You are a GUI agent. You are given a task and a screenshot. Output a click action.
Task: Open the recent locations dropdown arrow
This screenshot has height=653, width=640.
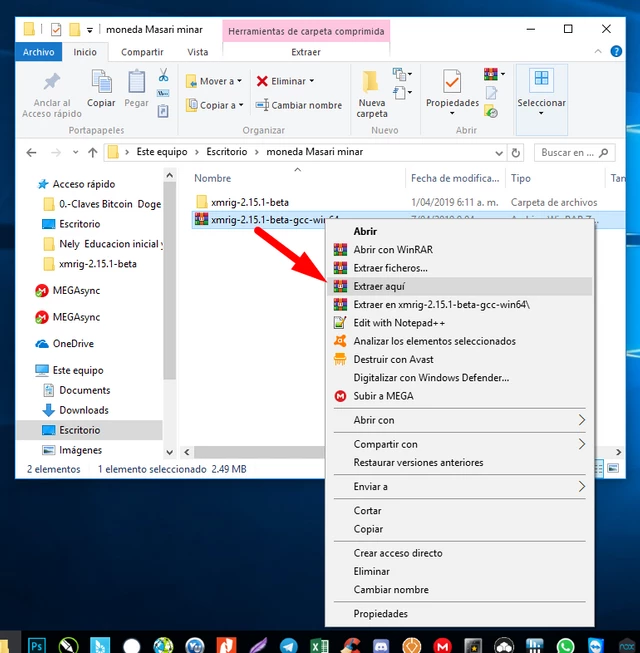(x=75, y=152)
